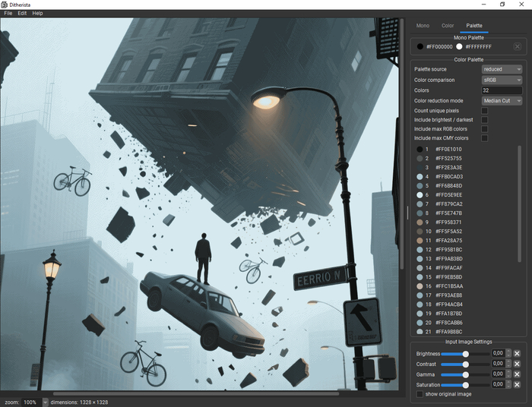532x407 pixels.
Task: Reset the Brightness value with its X button
Action: 517,353
